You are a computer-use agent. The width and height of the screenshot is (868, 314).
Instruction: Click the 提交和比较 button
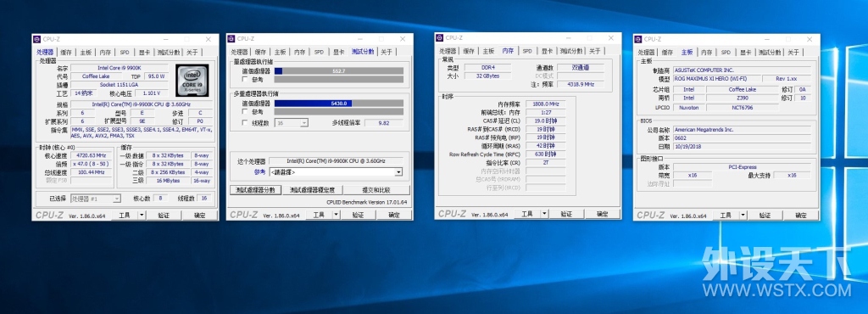click(376, 190)
